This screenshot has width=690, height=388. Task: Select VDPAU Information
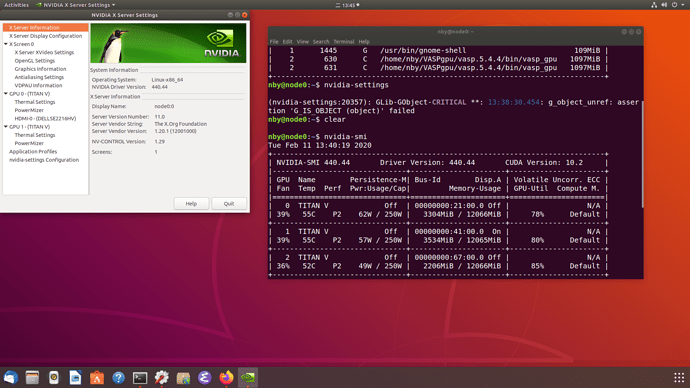click(x=38, y=85)
